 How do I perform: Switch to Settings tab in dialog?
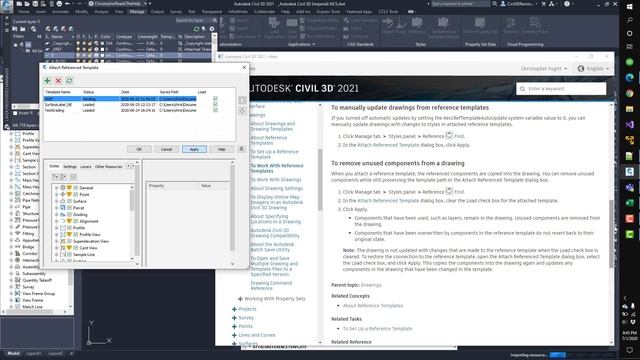coord(70,167)
